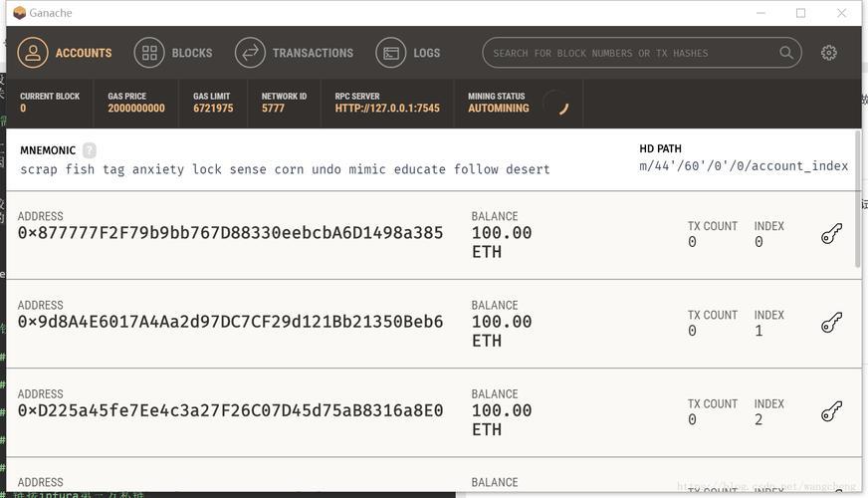Image resolution: width=868 pixels, height=498 pixels.
Task: Show private key for account index 1
Action: pyautogui.click(x=831, y=323)
